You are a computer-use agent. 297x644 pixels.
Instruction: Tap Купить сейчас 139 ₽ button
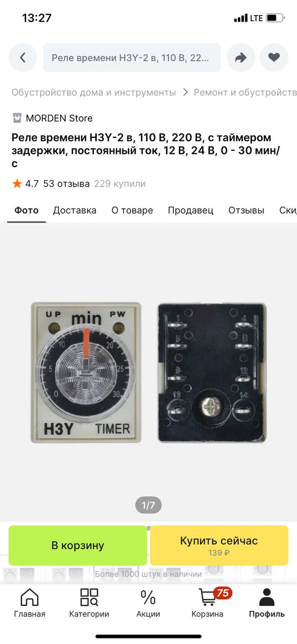tap(219, 545)
